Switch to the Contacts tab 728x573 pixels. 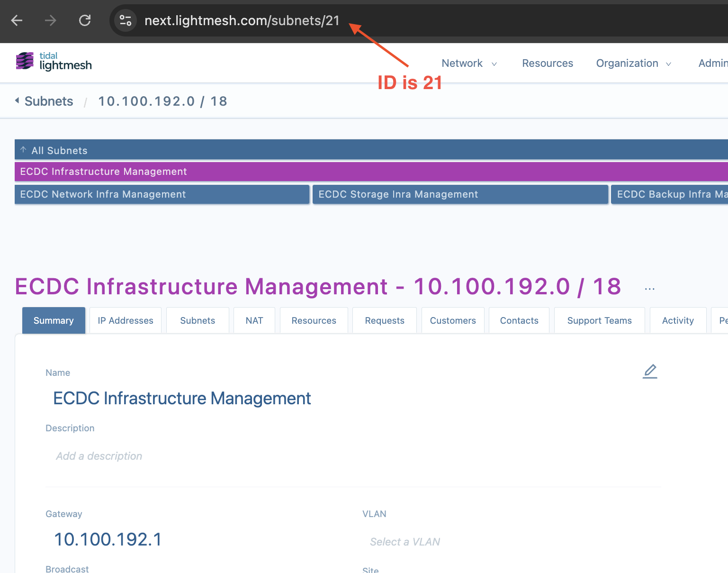click(x=519, y=320)
